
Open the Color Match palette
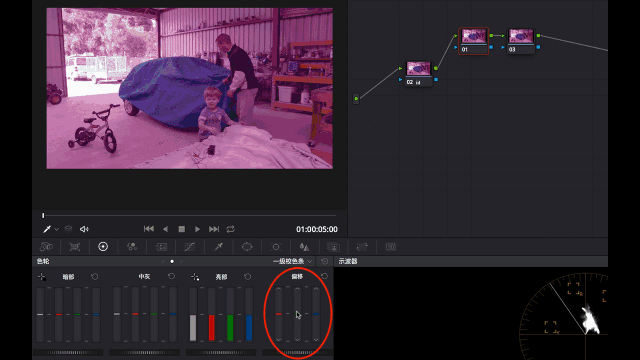click(75, 247)
